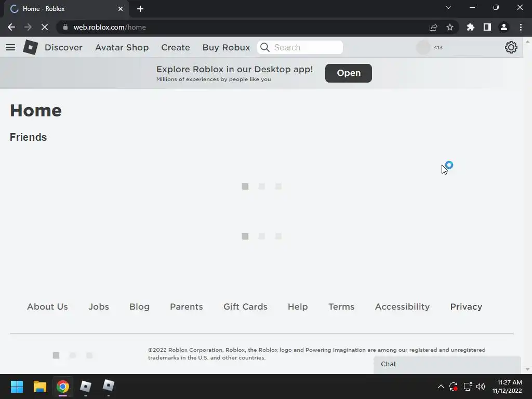Open taskbar clock and date
Viewport: 532px width, 399px height.
[x=507, y=387]
